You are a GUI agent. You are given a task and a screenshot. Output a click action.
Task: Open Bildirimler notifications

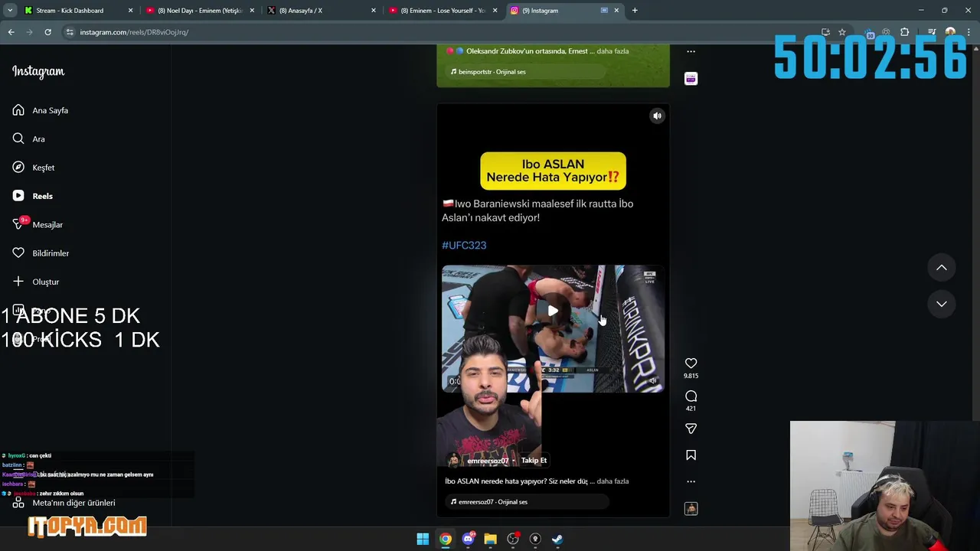point(41,253)
